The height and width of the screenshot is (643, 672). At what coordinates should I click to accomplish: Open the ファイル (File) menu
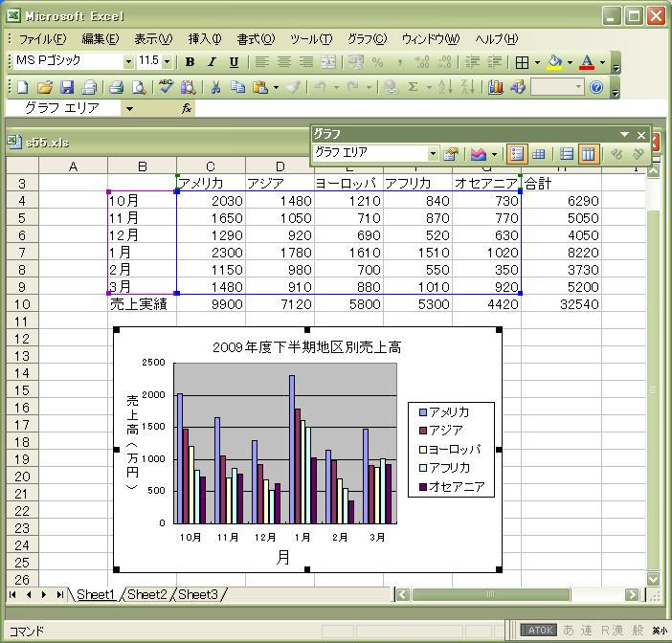(42, 39)
